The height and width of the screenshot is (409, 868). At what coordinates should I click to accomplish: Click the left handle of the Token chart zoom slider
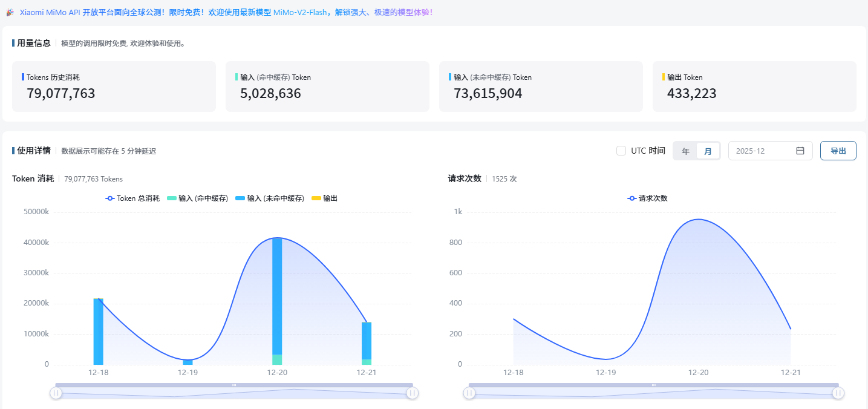click(x=56, y=393)
